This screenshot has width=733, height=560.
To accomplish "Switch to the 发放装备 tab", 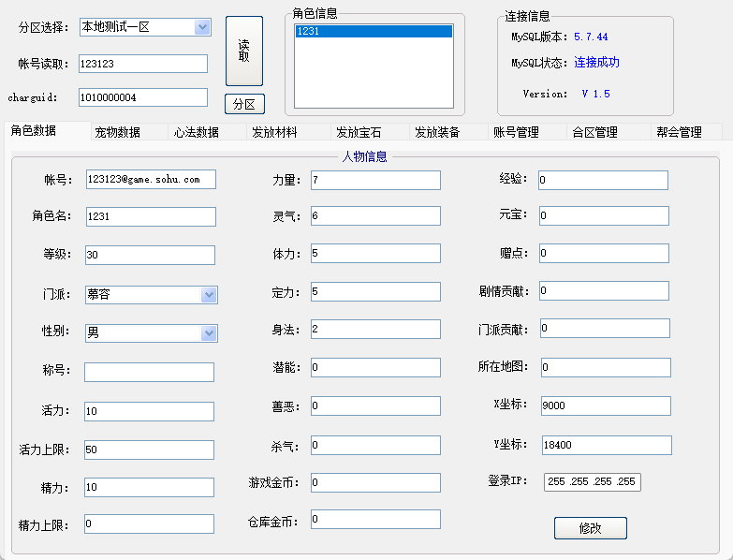I will pyautogui.click(x=437, y=133).
